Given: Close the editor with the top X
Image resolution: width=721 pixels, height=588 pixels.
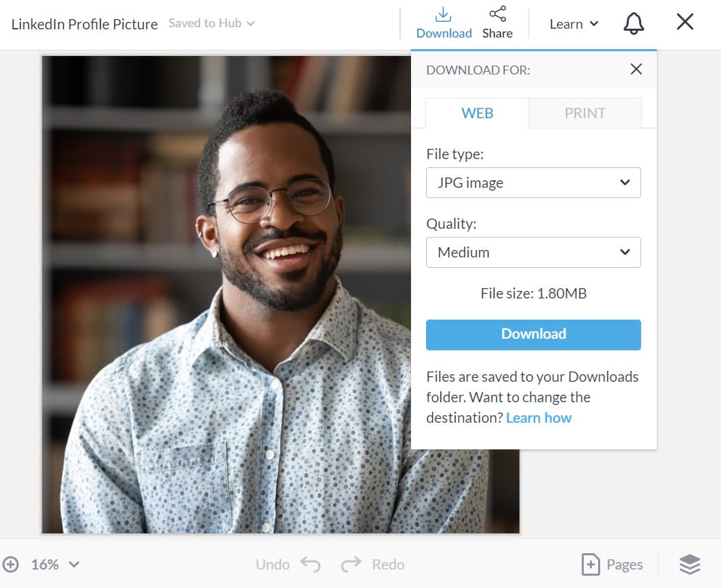Looking at the screenshot, I should click(685, 22).
